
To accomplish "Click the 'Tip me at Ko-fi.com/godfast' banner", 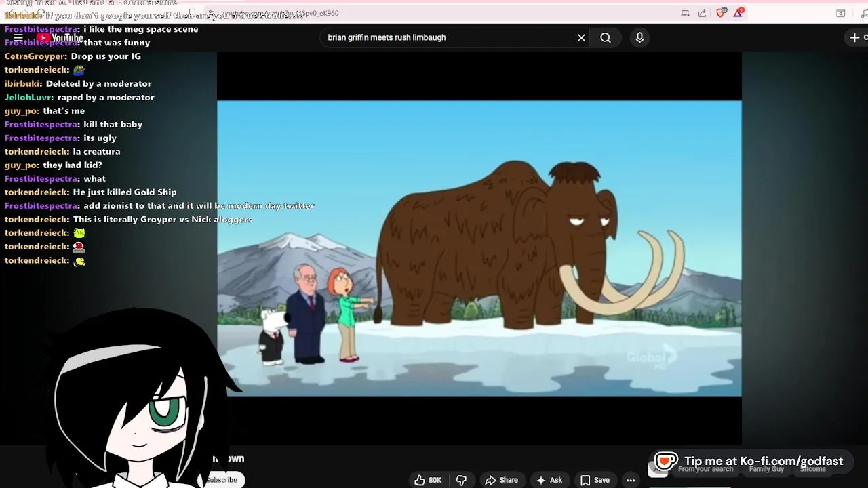I will pyautogui.click(x=751, y=461).
